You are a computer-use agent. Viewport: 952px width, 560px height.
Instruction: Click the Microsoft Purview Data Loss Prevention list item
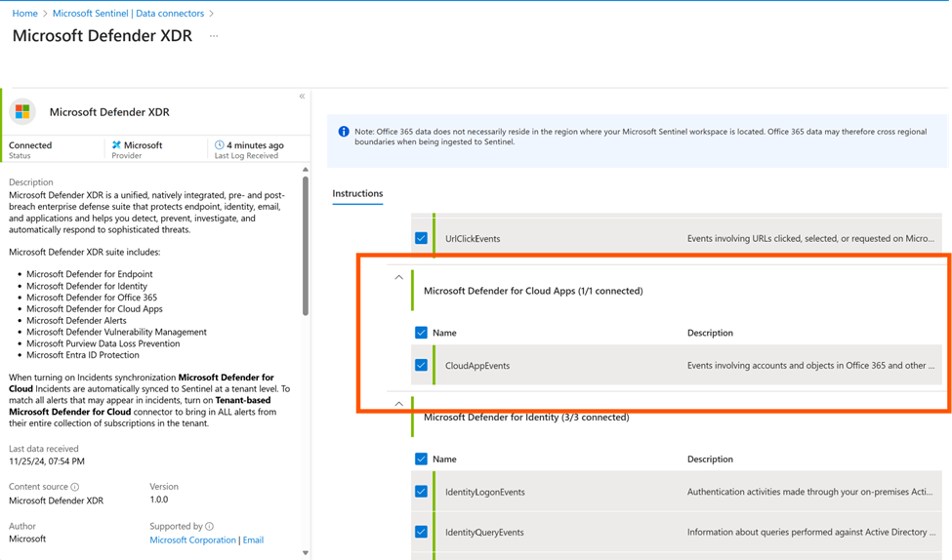tap(103, 343)
